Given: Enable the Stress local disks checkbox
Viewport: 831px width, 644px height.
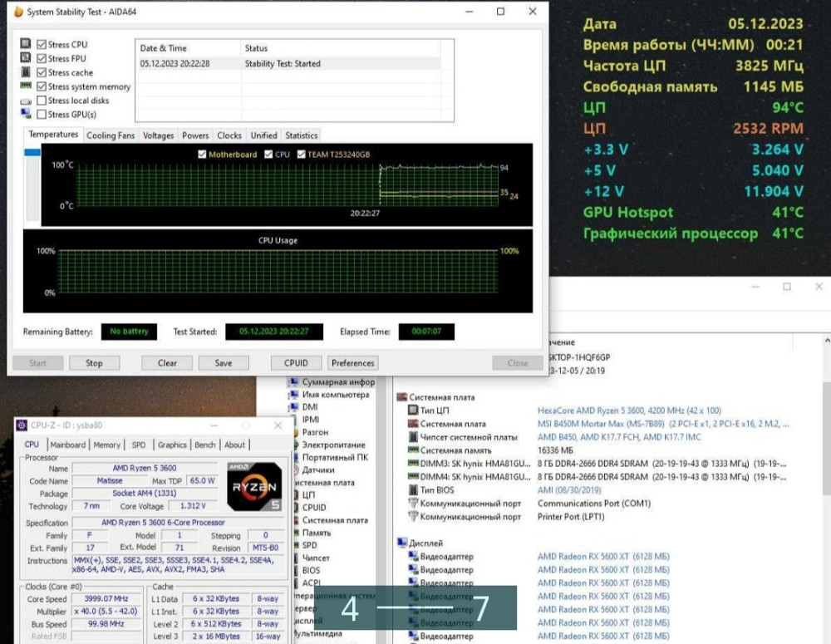Looking at the screenshot, I should [x=42, y=101].
